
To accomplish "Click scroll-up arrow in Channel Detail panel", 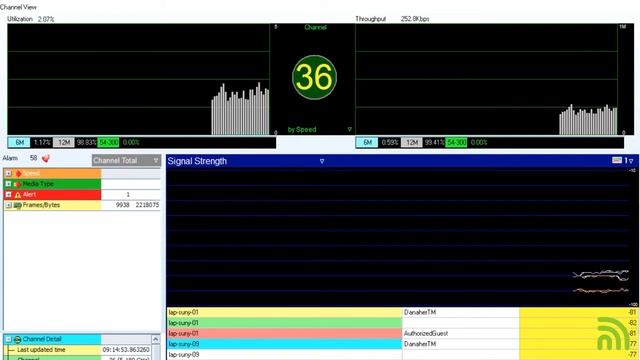I will click(156, 340).
